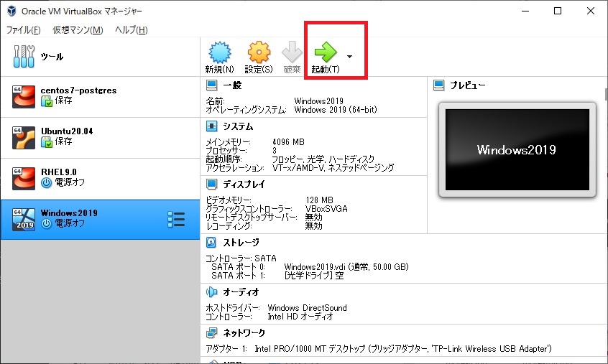
Task: Click Windows2019 VM entry in list
Action: click(100, 220)
